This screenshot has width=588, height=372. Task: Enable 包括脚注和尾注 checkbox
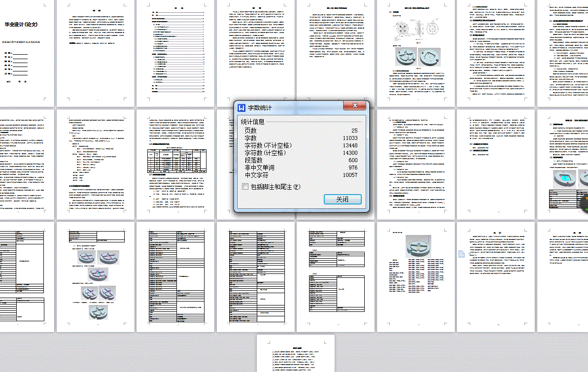[245, 186]
